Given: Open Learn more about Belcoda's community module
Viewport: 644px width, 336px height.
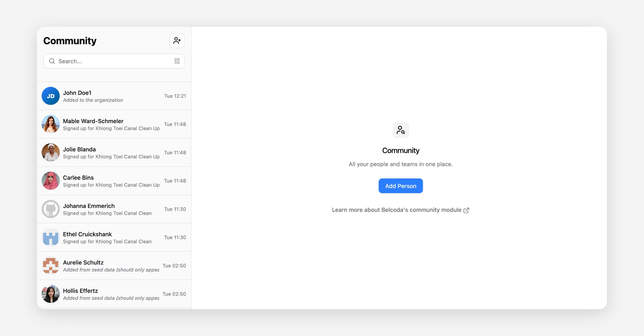Looking at the screenshot, I should click(396, 210).
